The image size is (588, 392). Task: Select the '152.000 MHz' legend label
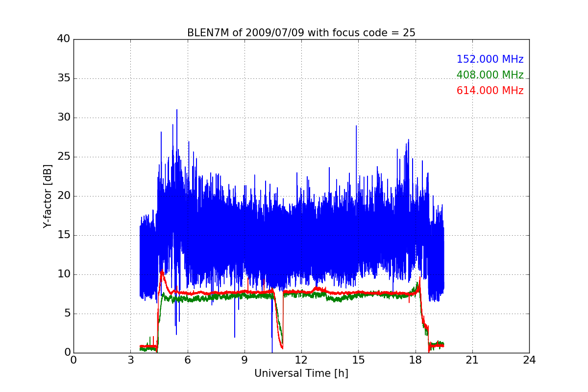(x=490, y=59)
